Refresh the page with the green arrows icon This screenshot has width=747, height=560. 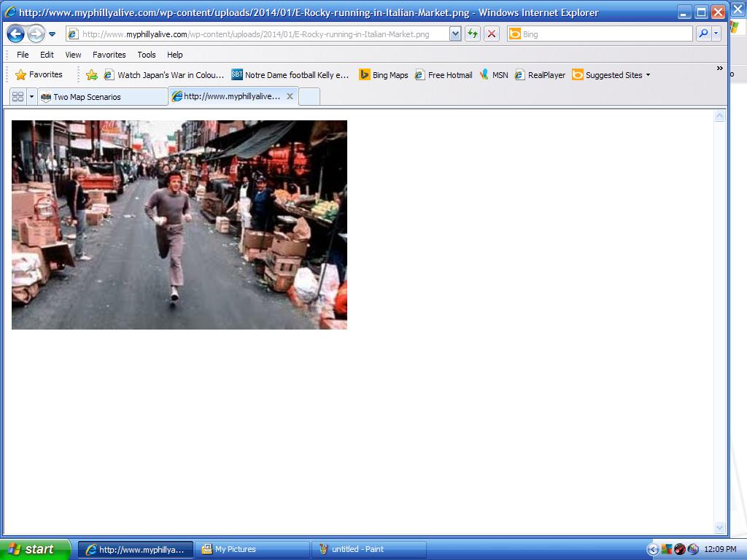coord(473,34)
